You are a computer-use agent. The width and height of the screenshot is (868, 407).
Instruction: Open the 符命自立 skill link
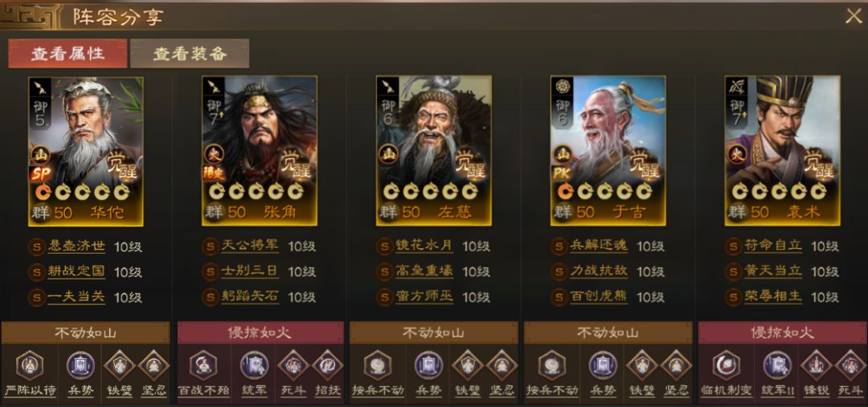pyautogui.click(x=773, y=246)
